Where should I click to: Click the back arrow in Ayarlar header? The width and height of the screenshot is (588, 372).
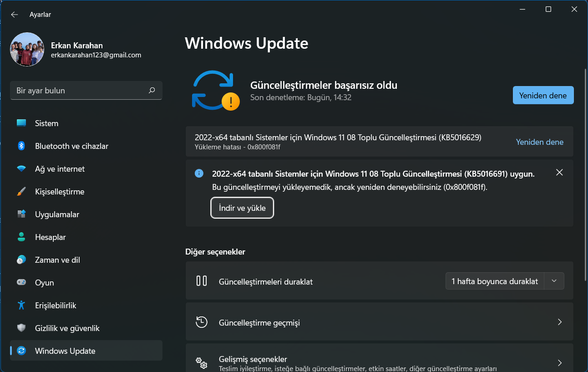(x=15, y=15)
